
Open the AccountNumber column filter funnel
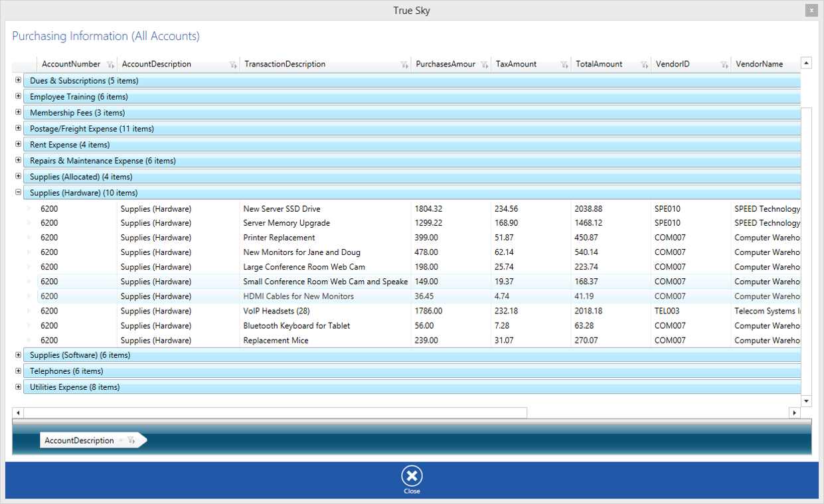(x=111, y=64)
